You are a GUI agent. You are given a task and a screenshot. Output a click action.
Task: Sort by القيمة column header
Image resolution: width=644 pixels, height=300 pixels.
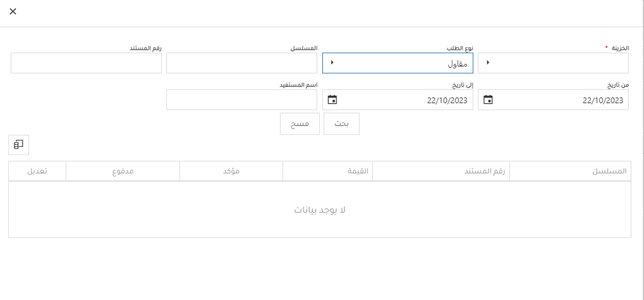click(327, 172)
